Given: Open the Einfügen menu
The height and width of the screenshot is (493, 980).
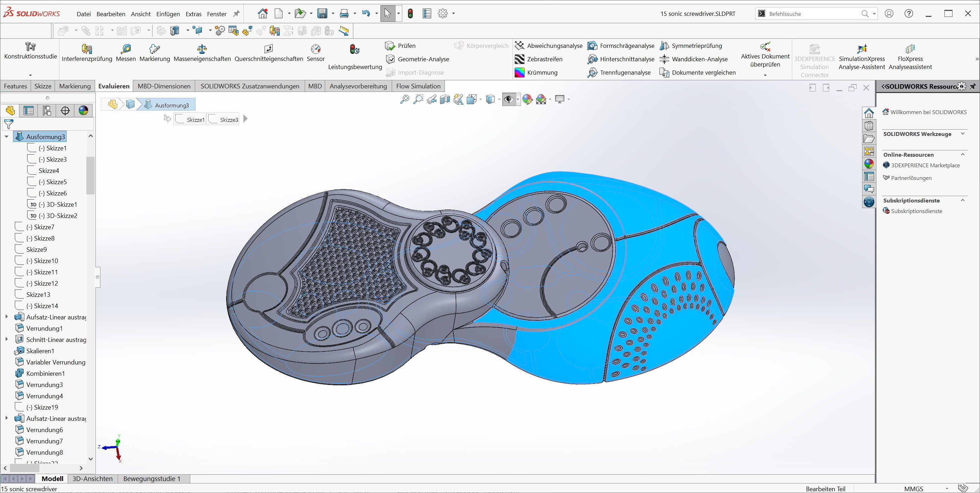Looking at the screenshot, I should pos(168,14).
